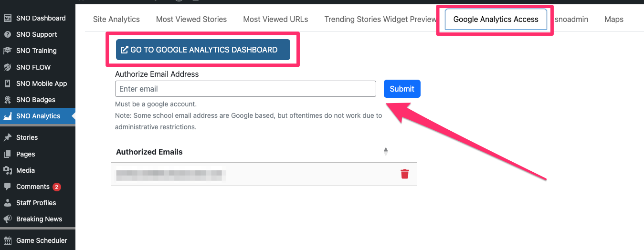Click the SNO Dashboard sidebar icon
The width and height of the screenshot is (644, 250).
click(8, 18)
